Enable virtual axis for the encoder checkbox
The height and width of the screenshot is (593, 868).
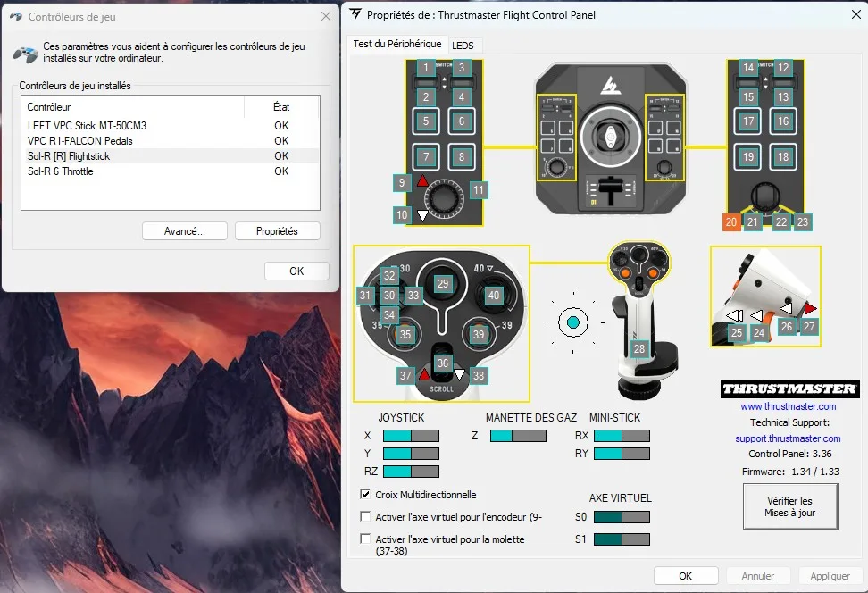pyautogui.click(x=365, y=516)
